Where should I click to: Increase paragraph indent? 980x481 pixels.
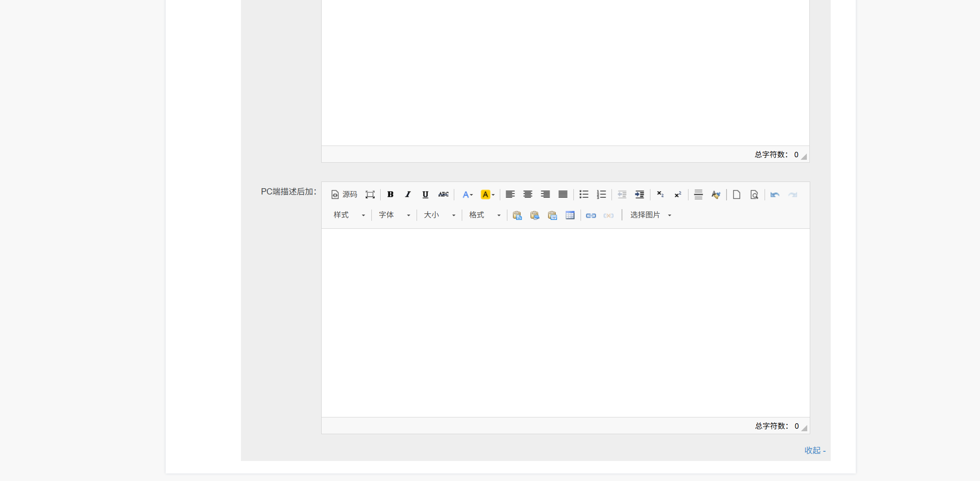pyautogui.click(x=639, y=194)
